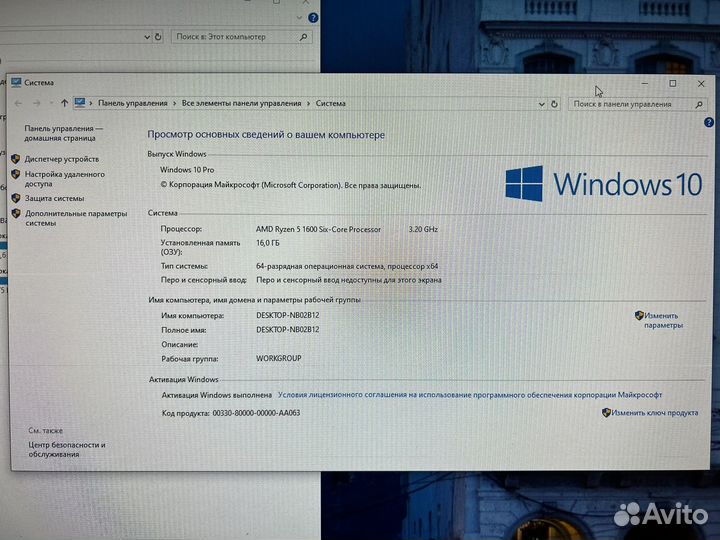This screenshot has height=540, width=720.
Task: Expand chevron after 'Все элементы панели управления'
Action: click(x=309, y=103)
